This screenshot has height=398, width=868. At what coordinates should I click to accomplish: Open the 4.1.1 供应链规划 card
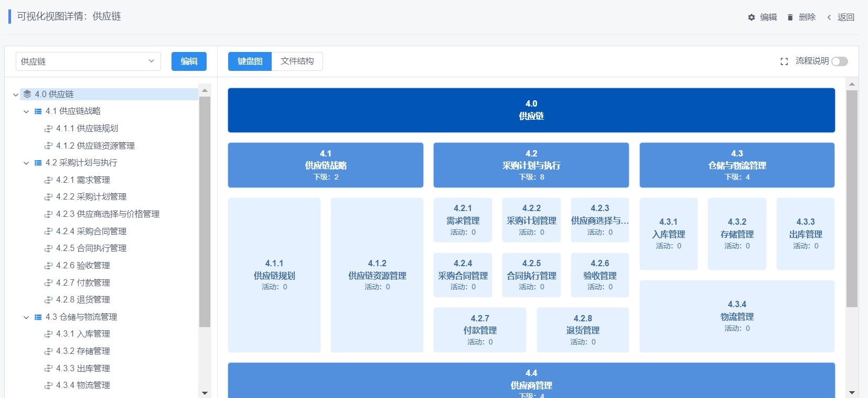point(274,275)
